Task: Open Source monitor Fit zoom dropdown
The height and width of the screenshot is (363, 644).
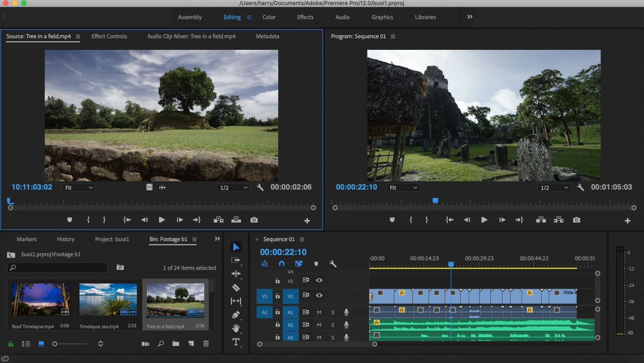Action: (79, 188)
